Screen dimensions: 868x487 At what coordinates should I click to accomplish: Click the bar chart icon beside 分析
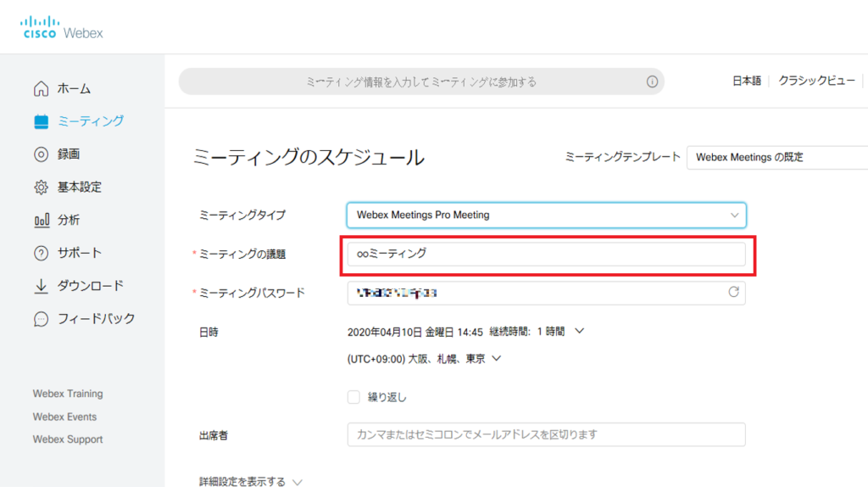[41, 220]
